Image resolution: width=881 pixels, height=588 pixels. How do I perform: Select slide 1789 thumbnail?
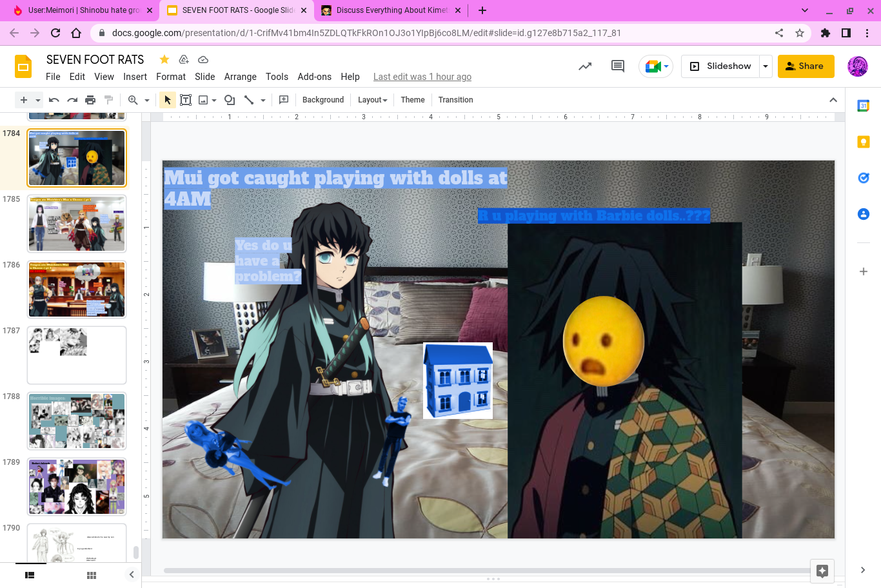click(x=77, y=487)
